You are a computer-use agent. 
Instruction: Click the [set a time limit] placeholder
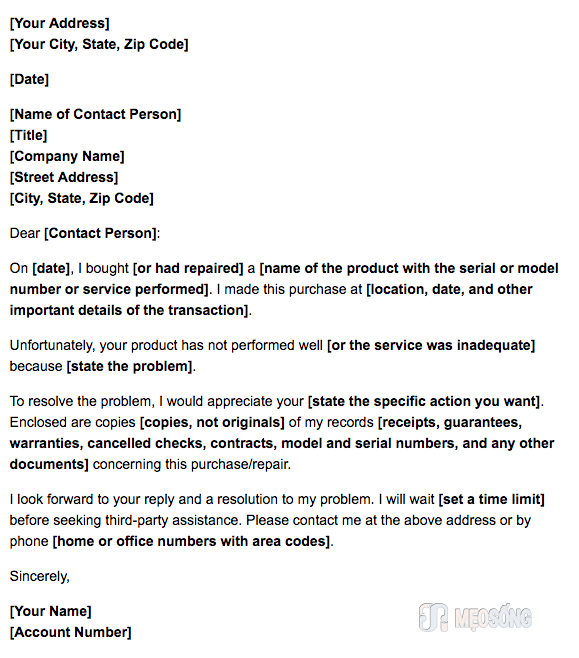pos(491,499)
